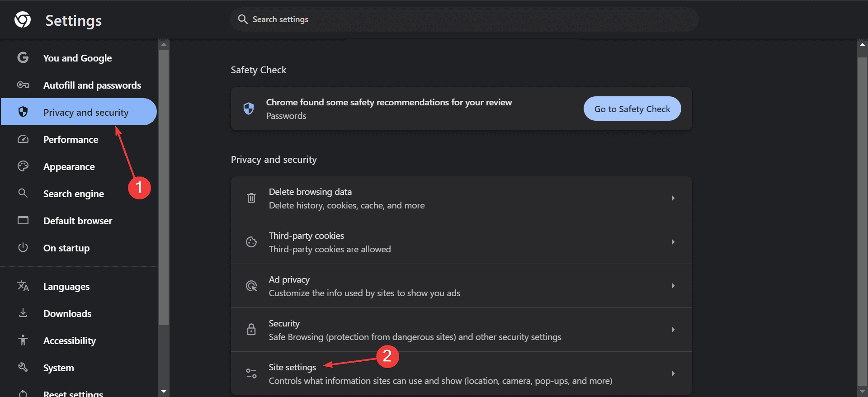
Task: Open Accessibility settings
Action: click(79, 340)
